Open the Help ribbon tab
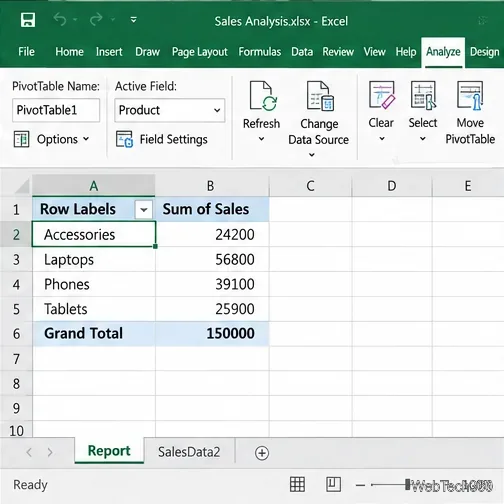 pyautogui.click(x=406, y=52)
